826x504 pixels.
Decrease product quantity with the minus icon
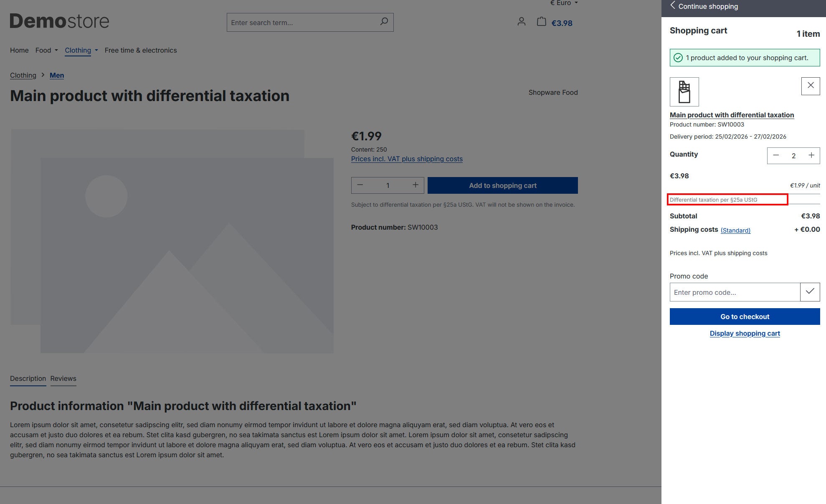pos(360,185)
